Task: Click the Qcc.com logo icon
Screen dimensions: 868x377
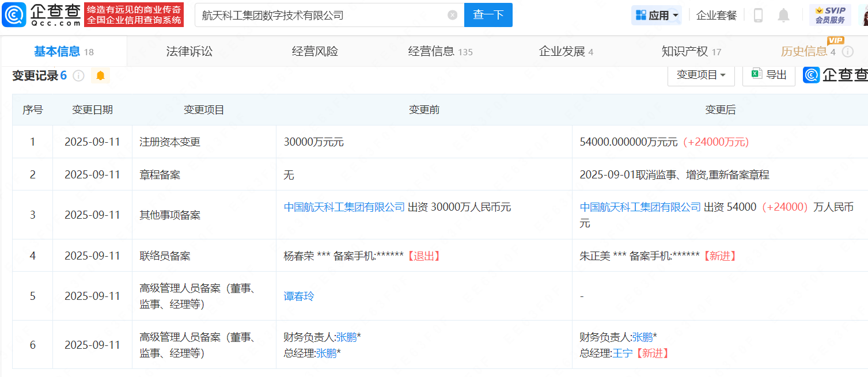Action: click(x=14, y=15)
